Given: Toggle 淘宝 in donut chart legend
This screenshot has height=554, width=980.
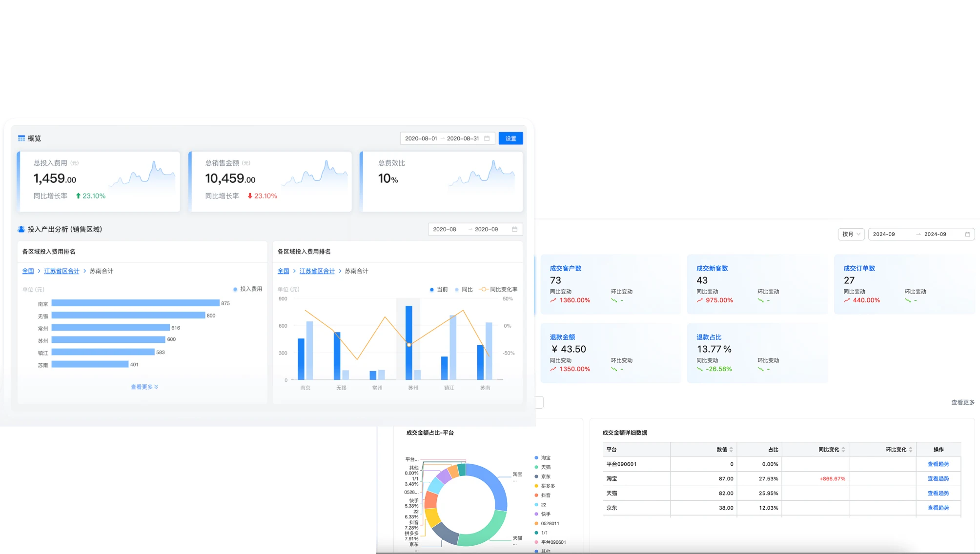Looking at the screenshot, I should pyautogui.click(x=542, y=458).
